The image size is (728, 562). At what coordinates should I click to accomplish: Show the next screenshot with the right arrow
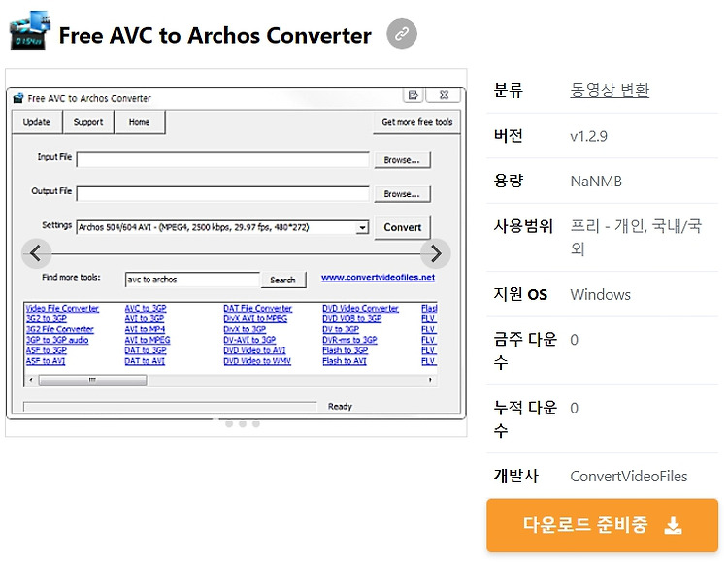coord(436,253)
